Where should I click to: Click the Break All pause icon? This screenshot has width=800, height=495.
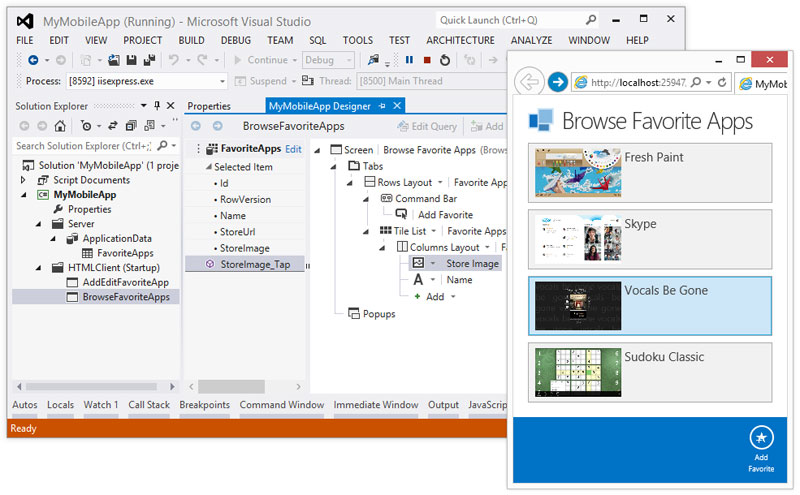click(x=409, y=60)
